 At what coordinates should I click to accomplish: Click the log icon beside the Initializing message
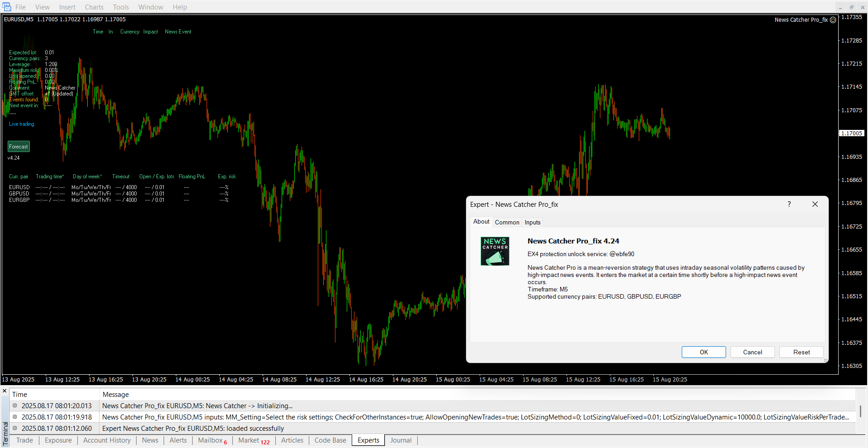[x=15, y=406]
